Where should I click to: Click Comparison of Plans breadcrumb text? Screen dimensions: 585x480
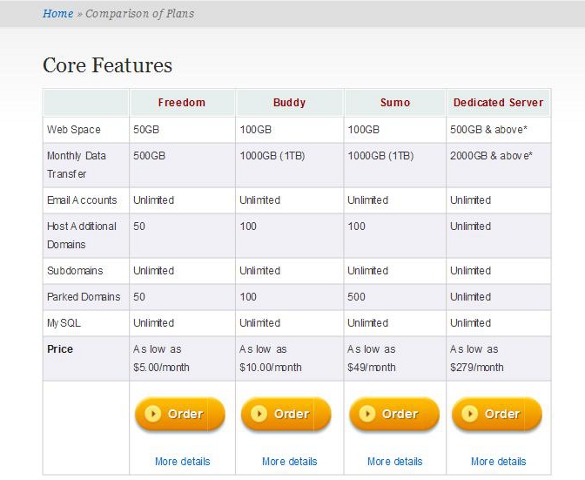pos(140,13)
